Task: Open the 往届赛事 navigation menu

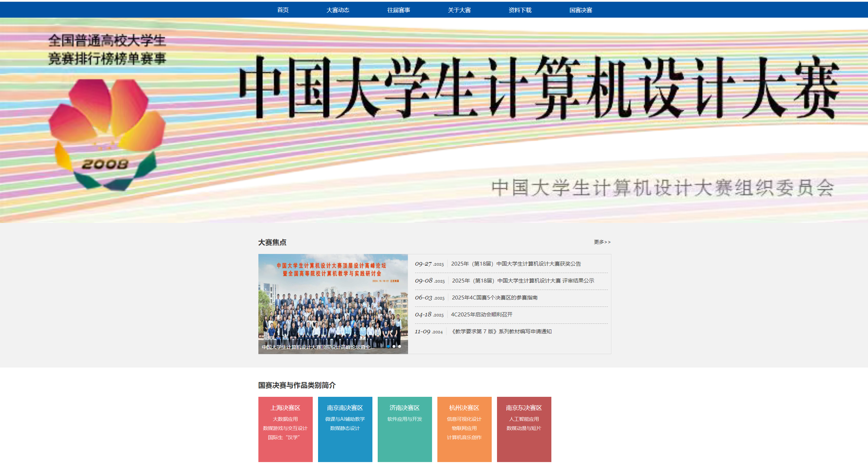Action: tap(399, 10)
